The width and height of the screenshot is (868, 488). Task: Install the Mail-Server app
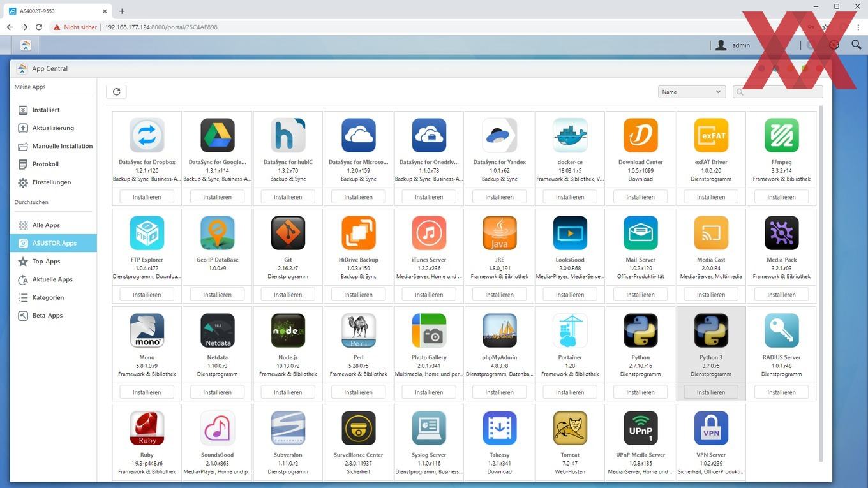click(x=640, y=295)
